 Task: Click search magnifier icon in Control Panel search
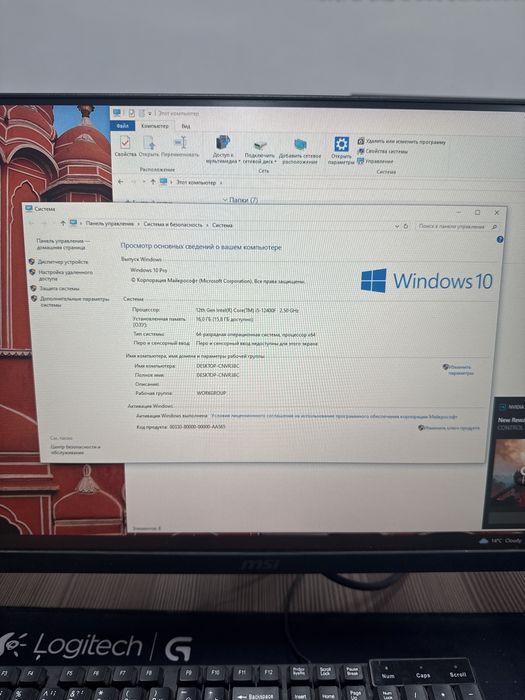[x=494, y=227]
